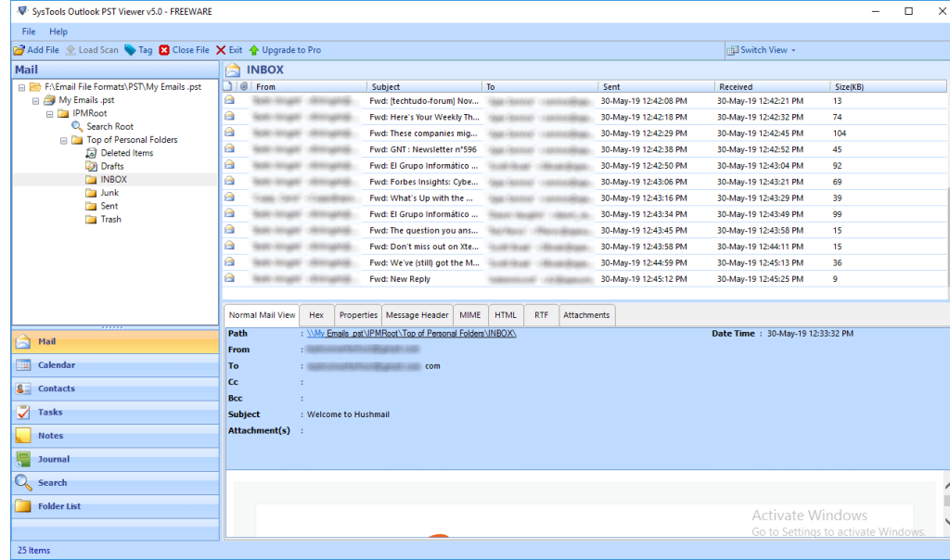Switch to Normal Mail View tab
Viewport: 950px width, 560px height.
pos(262,315)
